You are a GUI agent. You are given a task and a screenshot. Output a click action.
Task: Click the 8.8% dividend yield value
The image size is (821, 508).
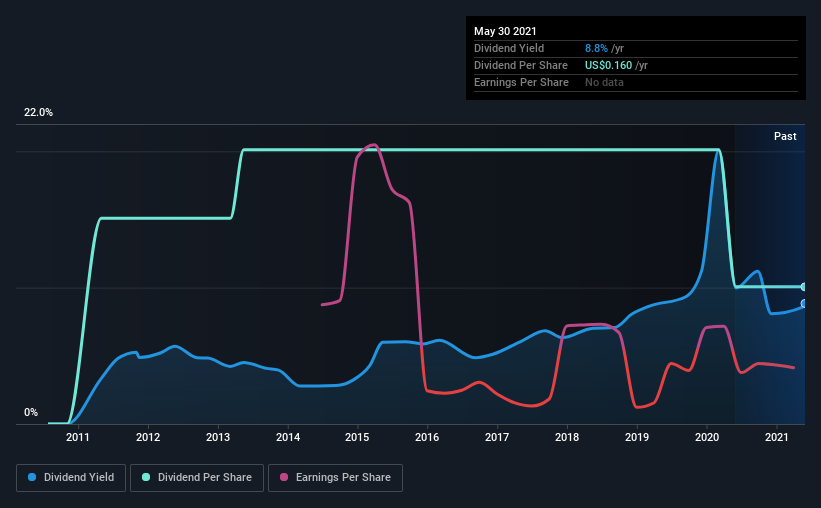[596, 48]
